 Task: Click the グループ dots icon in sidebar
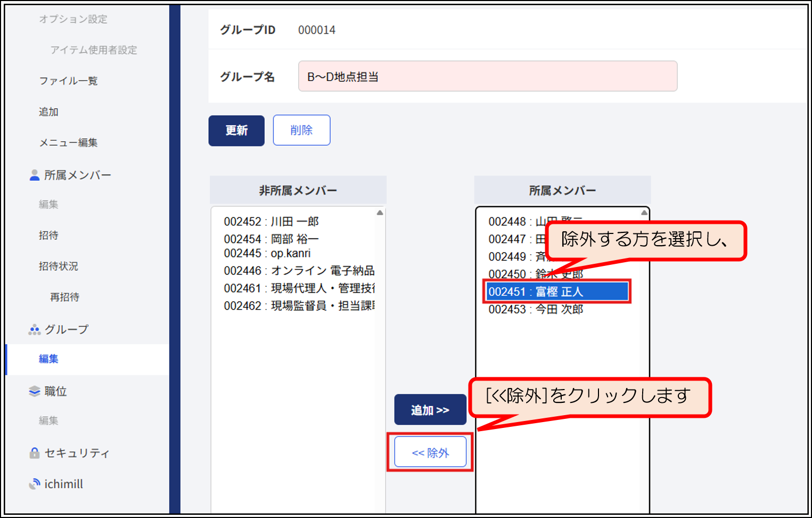(x=35, y=329)
